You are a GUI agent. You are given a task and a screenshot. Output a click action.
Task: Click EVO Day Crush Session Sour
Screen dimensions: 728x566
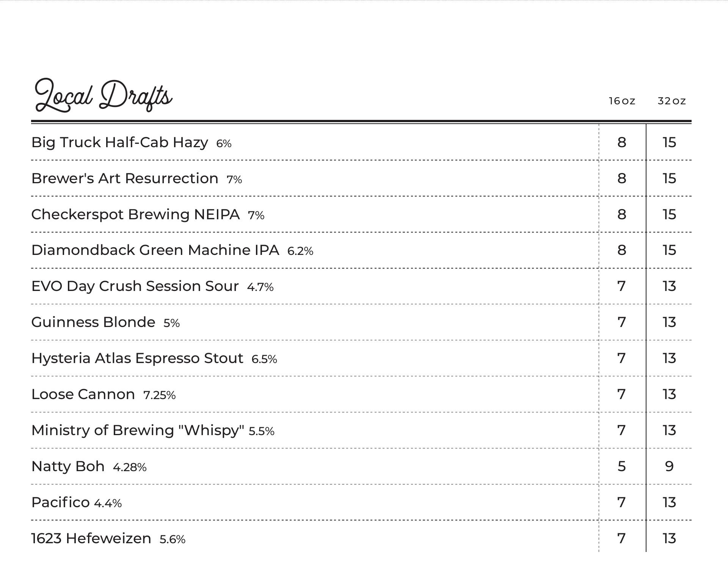coord(135,286)
